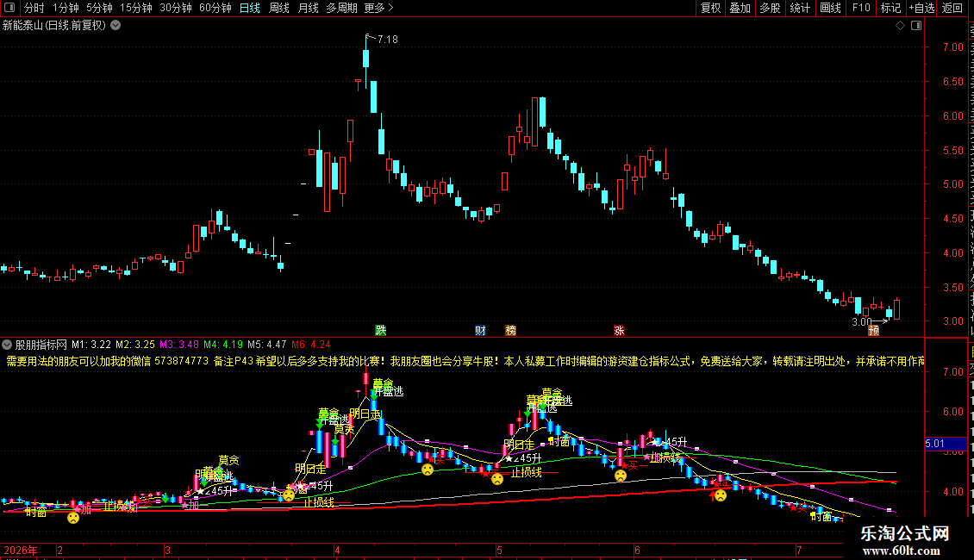This screenshot has width=974, height=560.
Task: Click month 4 on the time axis
Action: click(x=337, y=550)
